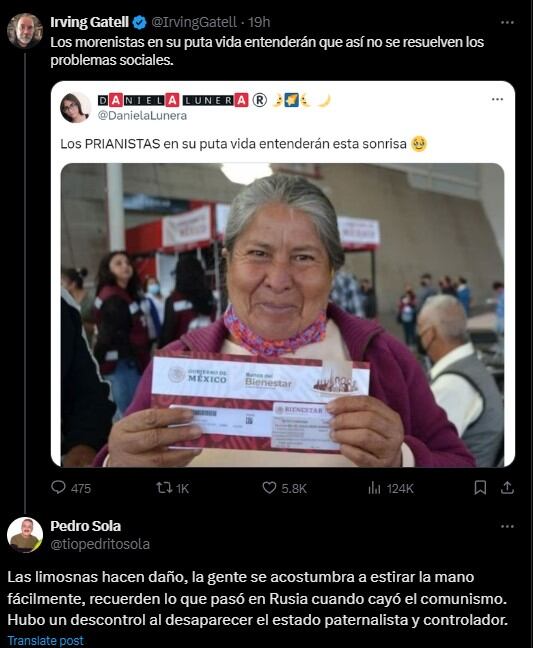533x648 pixels.
Task: Click the reply icon with 475 comments
Action: tap(58, 488)
